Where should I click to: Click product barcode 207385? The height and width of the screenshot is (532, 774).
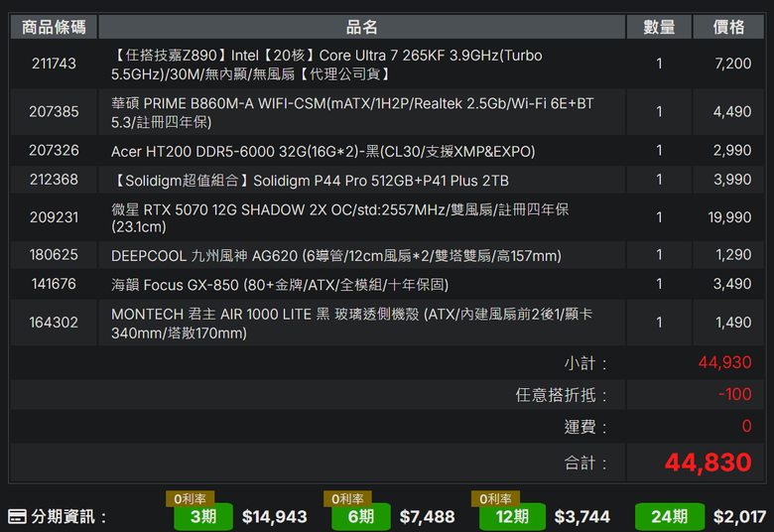coord(54,111)
